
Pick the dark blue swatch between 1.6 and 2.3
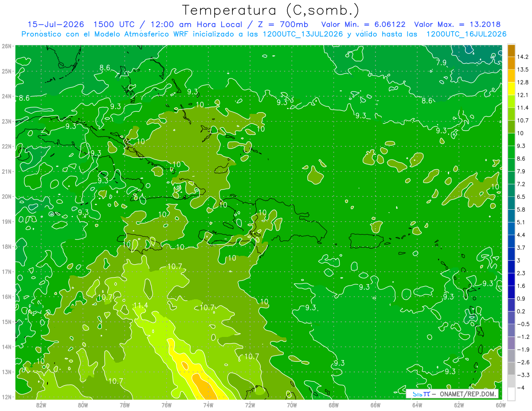(x=511, y=279)
